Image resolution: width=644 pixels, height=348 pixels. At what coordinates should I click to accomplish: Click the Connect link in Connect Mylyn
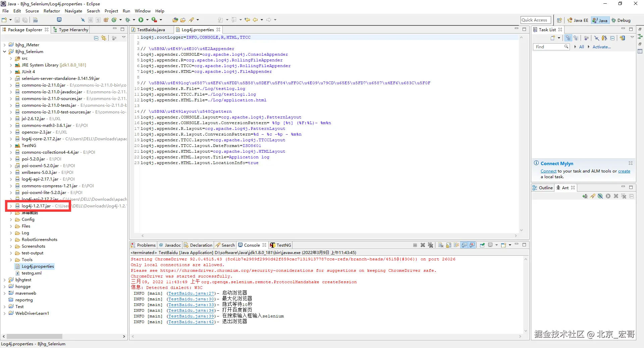click(548, 171)
